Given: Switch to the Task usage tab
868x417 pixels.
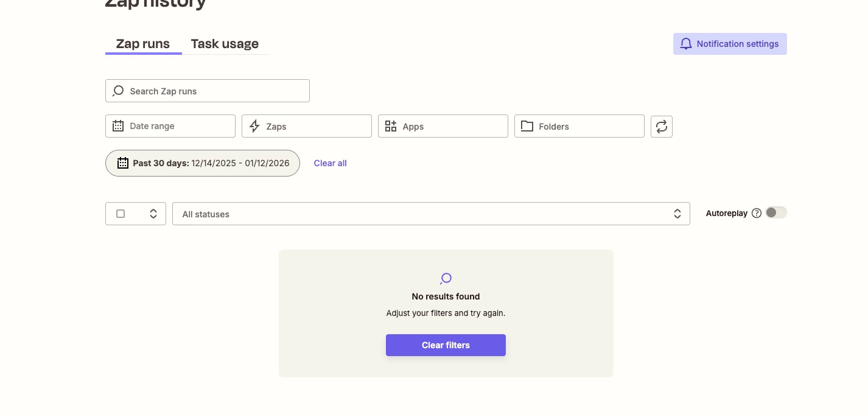Looking at the screenshot, I should coord(225,44).
